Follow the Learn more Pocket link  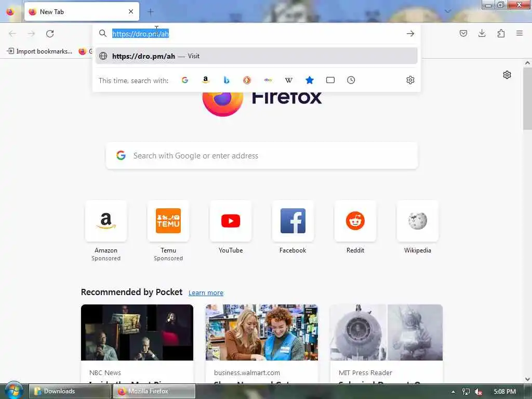206,293
